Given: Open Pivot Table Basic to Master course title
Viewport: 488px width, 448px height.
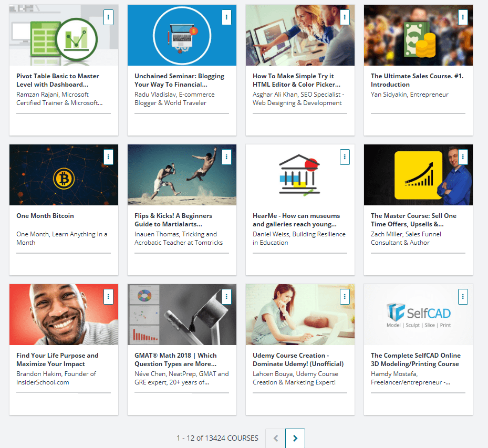Looking at the screenshot, I should click(x=58, y=80).
